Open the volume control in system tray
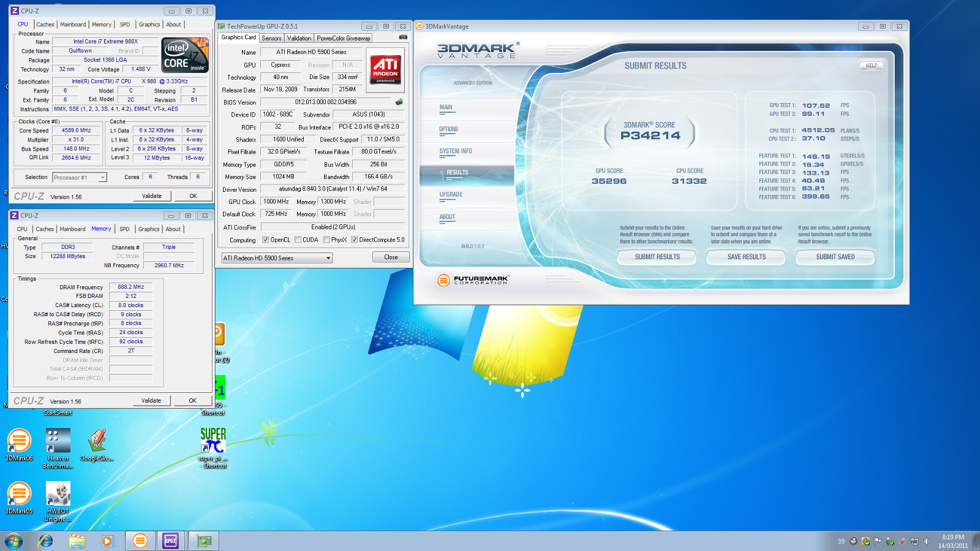Screen dimensions: 980x551 pos(927,541)
